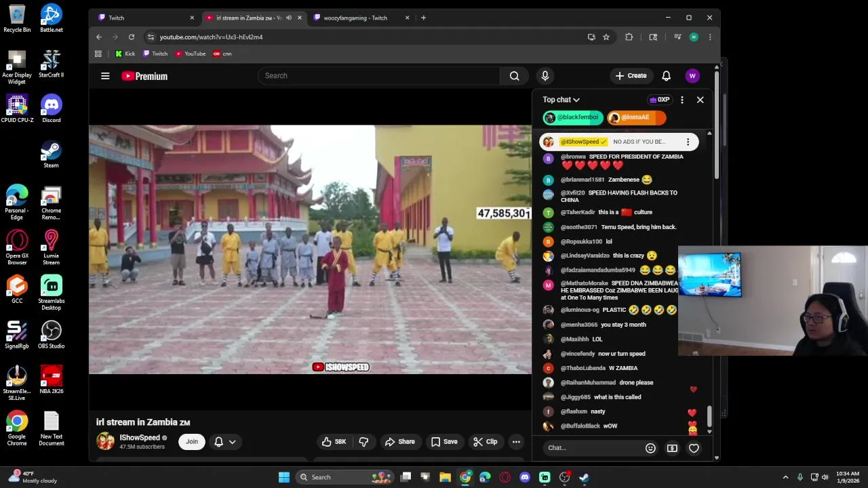Click the YouTube search magnifier button

(x=515, y=76)
